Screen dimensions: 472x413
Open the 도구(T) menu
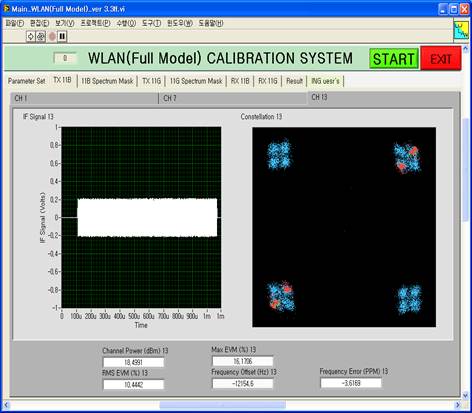pos(151,23)
